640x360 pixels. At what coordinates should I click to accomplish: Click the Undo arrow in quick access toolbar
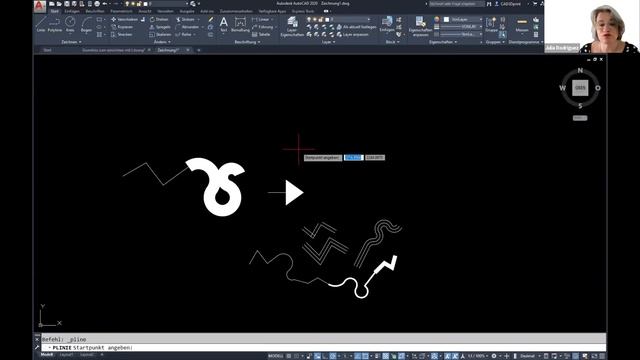[x=105, y=4]
